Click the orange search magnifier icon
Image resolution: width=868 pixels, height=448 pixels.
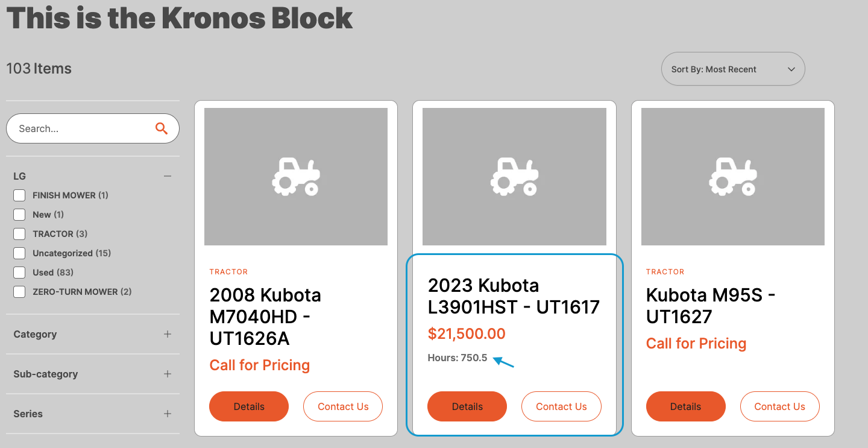click(161, 128)
